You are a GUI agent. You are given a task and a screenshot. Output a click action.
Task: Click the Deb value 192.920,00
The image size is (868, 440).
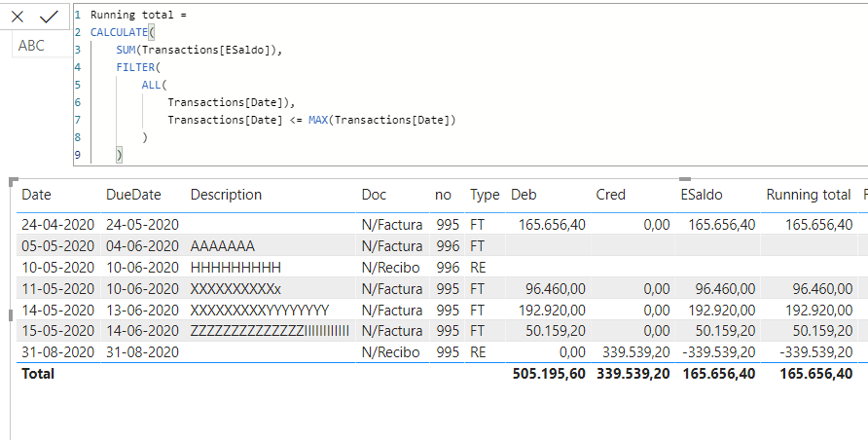pyautogui.click(x=552, y=310)
